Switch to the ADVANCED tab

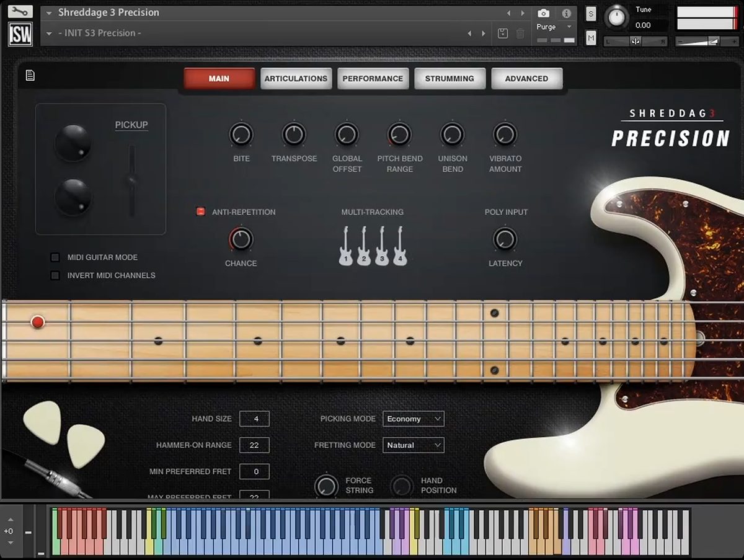pos(526,79)
